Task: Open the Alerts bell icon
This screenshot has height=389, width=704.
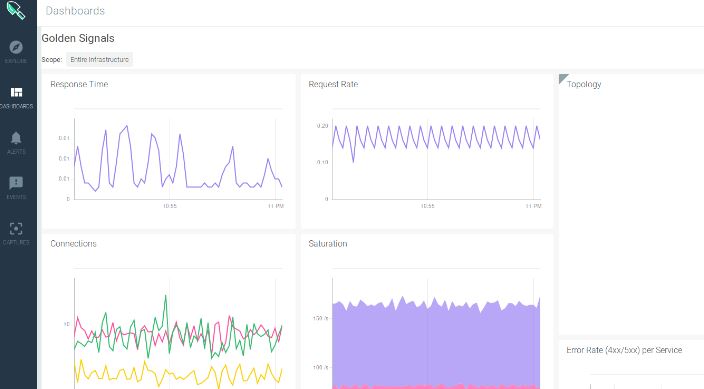Action: (x=16, y=137)
